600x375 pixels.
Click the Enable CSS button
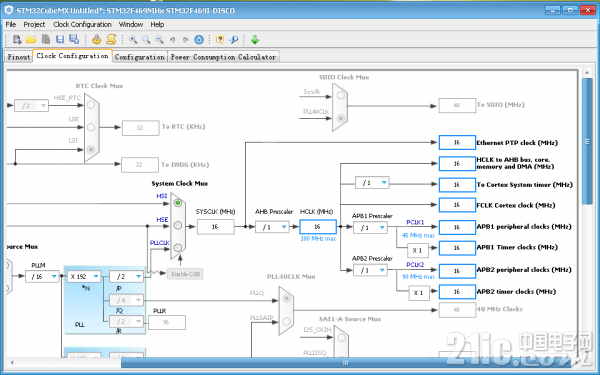185,274
